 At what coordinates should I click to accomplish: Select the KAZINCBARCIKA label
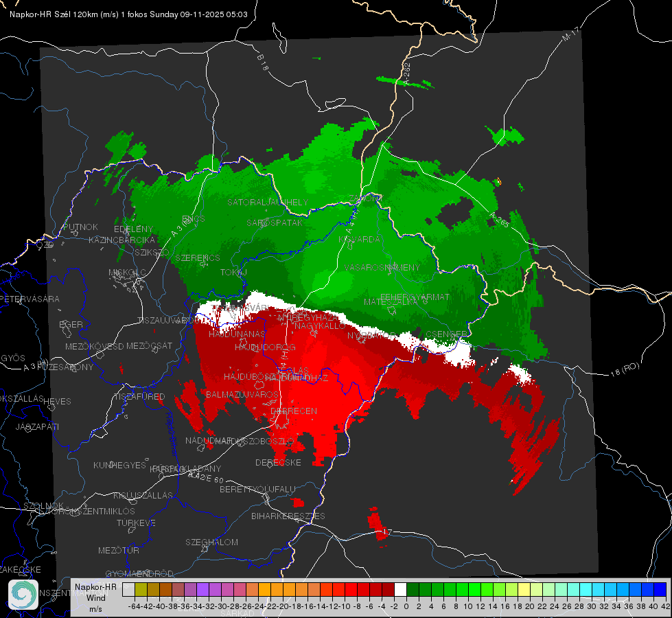tap(121, 240)
